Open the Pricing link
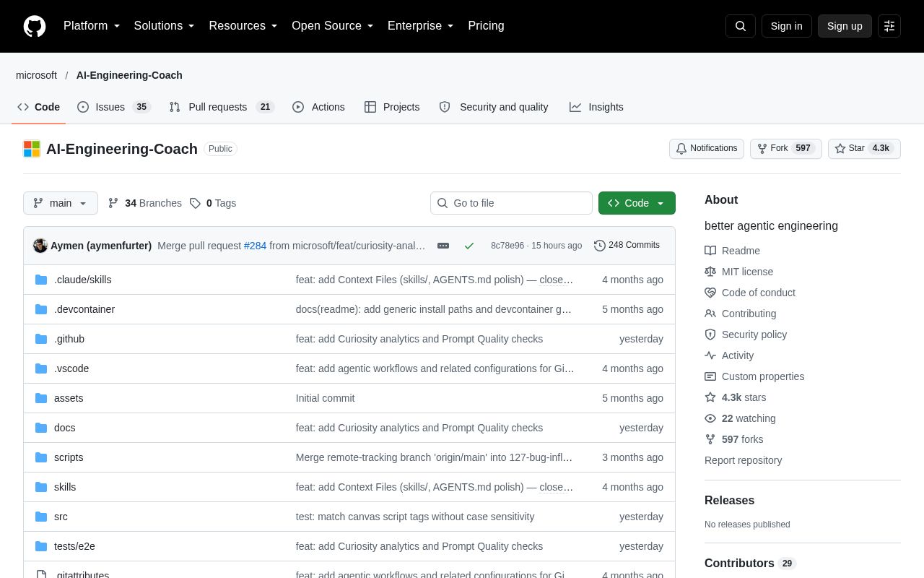Viewport: 924px width, 578px height. pos(486,26)
